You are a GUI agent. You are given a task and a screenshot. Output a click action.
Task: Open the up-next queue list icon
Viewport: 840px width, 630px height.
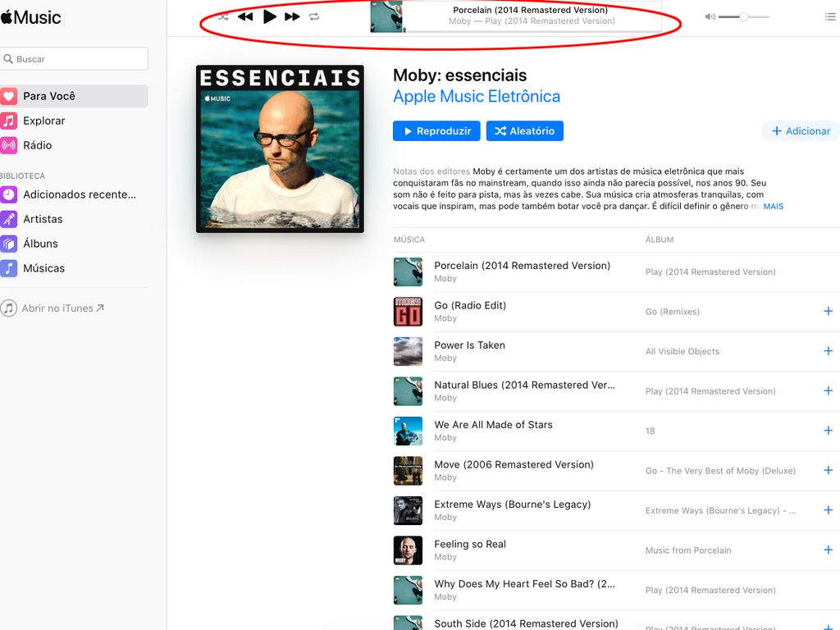(830, 16)
